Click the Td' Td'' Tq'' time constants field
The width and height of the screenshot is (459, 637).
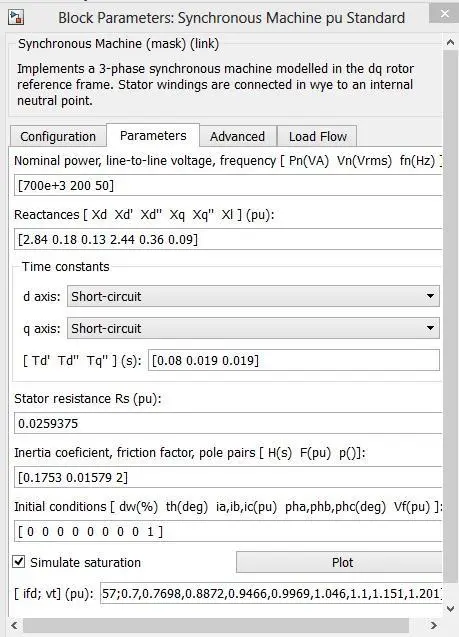(294, 360)
